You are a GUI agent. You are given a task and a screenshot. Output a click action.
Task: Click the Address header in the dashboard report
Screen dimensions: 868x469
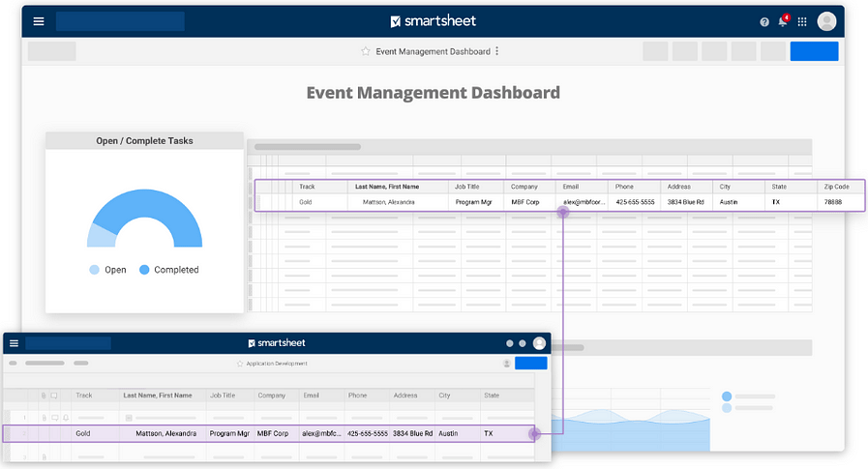point(678,187)
